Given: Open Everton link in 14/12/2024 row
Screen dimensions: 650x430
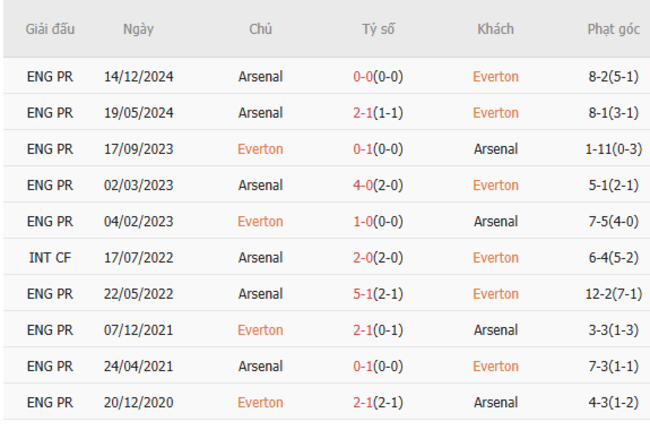Looking at the screenshot, I should pyautogui.click(x=495, y=76).
